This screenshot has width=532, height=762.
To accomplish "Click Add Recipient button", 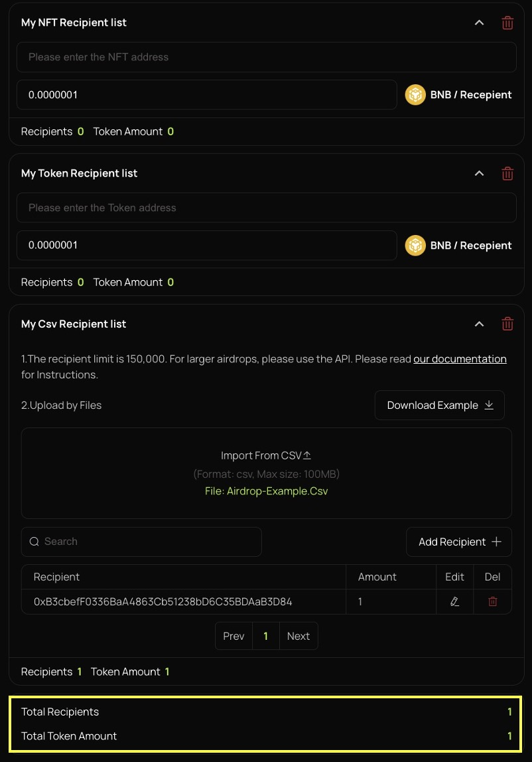I will pos(459,542).
